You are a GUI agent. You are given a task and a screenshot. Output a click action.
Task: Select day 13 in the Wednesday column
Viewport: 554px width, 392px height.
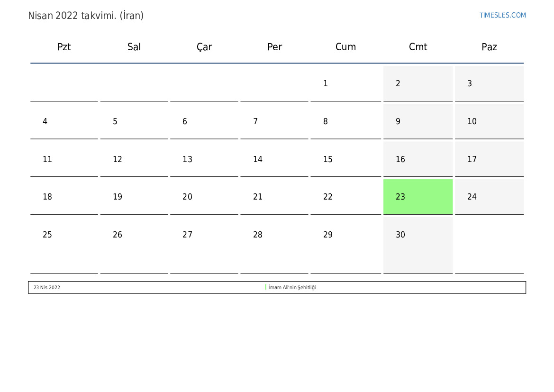pos(188,159)
